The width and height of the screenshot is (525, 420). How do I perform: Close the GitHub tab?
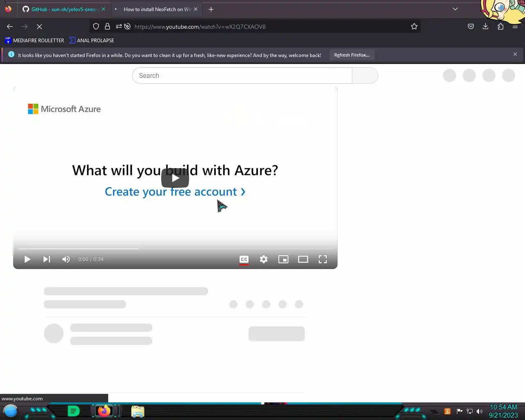point(103,9)
